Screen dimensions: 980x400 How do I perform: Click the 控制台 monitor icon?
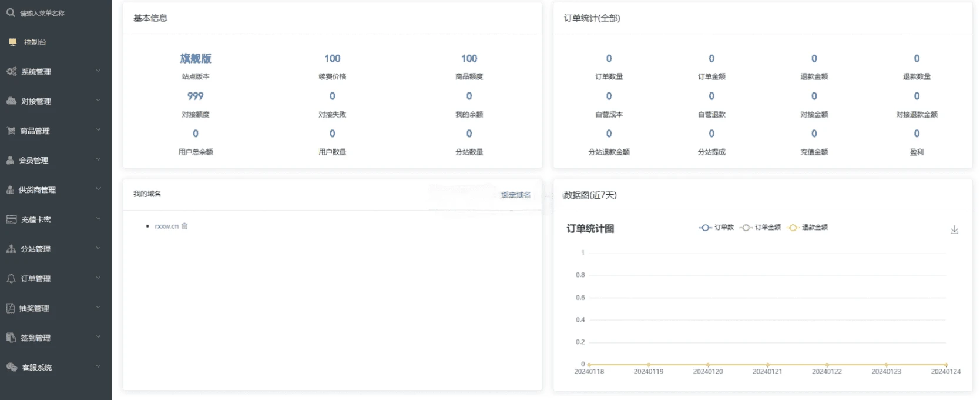tap(13, 42)
